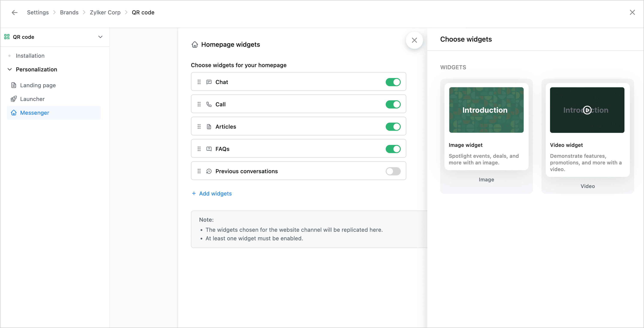Collapse the Personalization section

pos(10,69)
